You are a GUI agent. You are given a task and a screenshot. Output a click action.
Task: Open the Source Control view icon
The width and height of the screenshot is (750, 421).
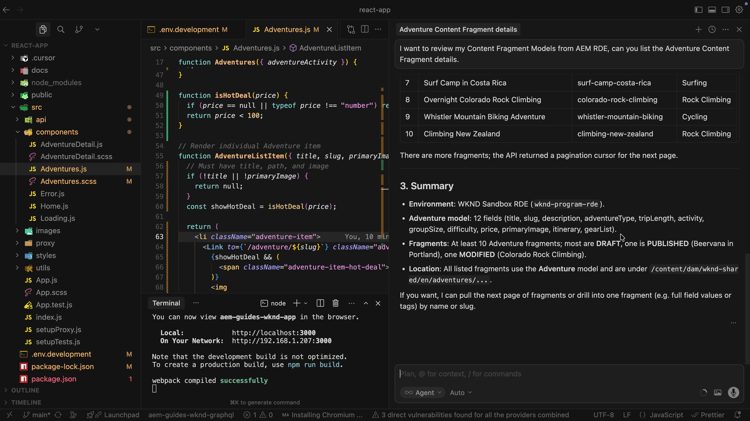pyautogui.click(x=79, y=30)
